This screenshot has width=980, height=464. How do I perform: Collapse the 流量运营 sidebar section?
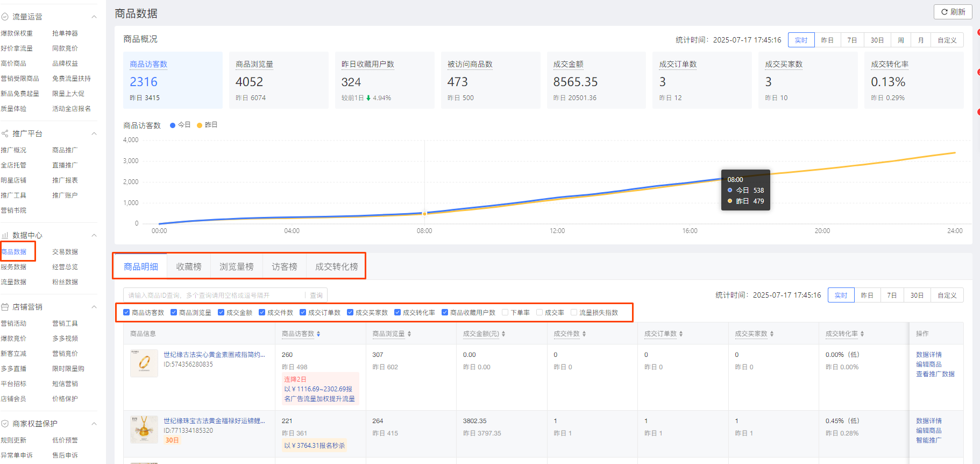coord(94,17)
